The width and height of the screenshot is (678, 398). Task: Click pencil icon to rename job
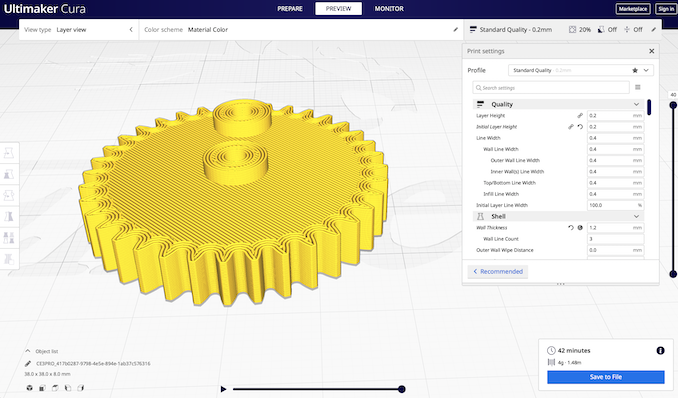click(28, 364)
